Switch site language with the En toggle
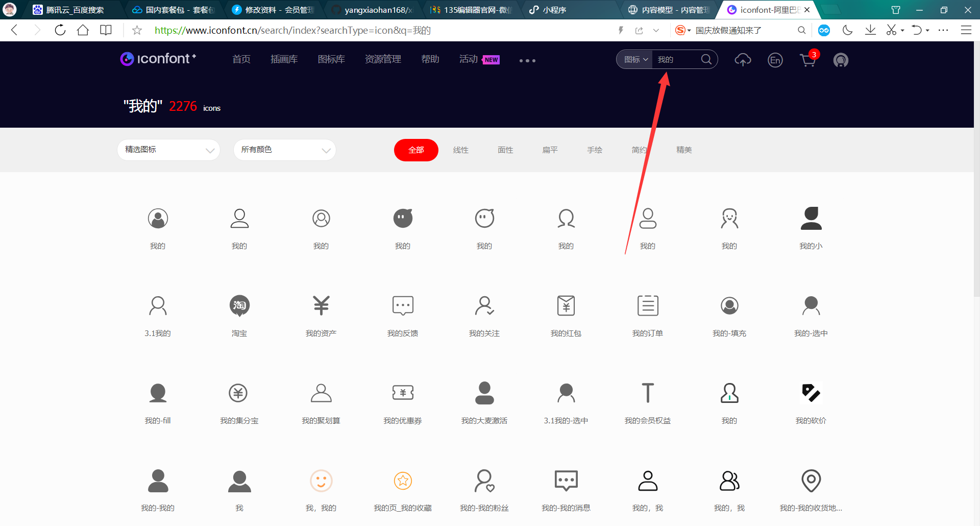Screen dimensions: 980x526 tap(775, 60)
